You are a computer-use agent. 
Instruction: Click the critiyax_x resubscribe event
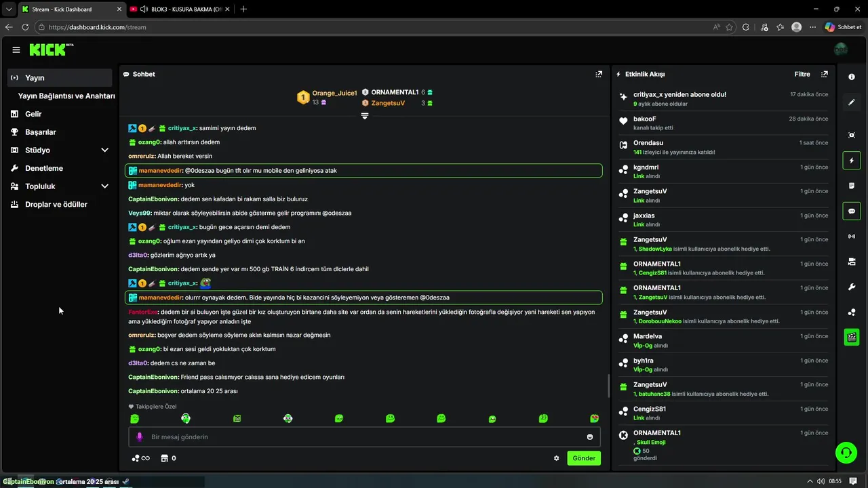[724, 99]
